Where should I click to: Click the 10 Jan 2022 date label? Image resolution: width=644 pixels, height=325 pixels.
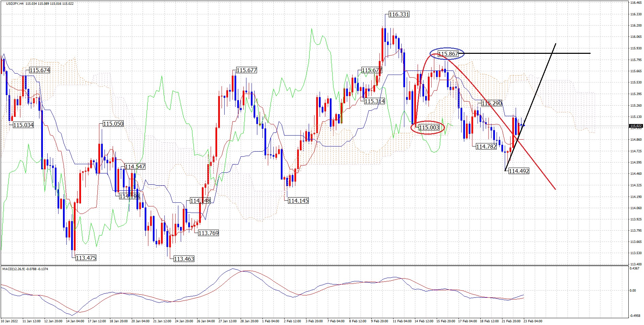pos(9,321)
